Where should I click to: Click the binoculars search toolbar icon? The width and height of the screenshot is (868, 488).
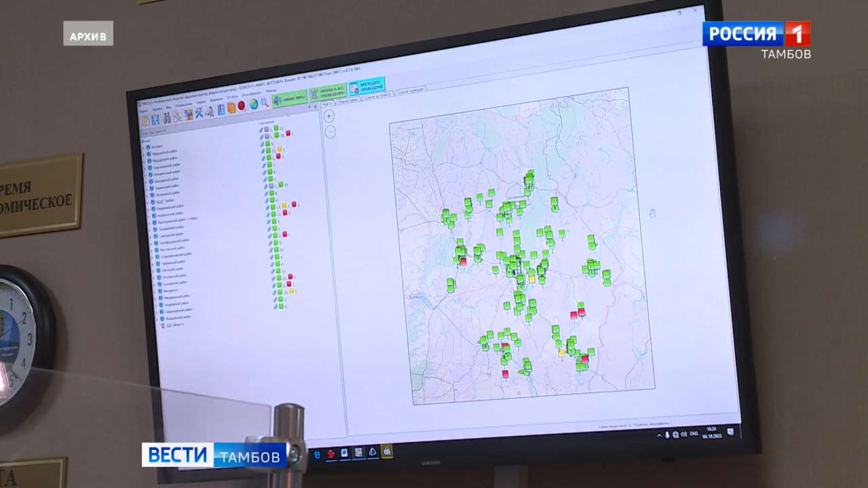coord(167,118)
